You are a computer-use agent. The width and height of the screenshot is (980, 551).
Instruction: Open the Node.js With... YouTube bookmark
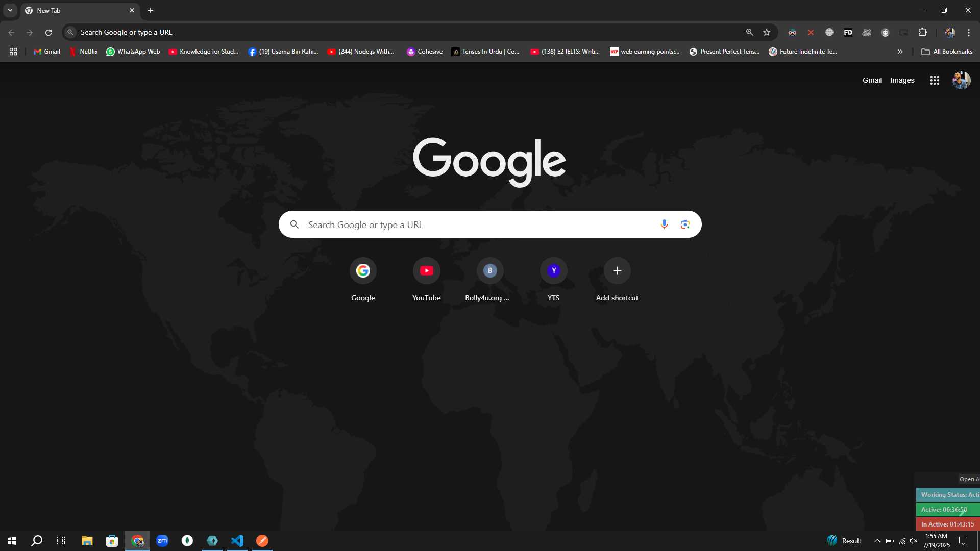(x=361, y=52)
